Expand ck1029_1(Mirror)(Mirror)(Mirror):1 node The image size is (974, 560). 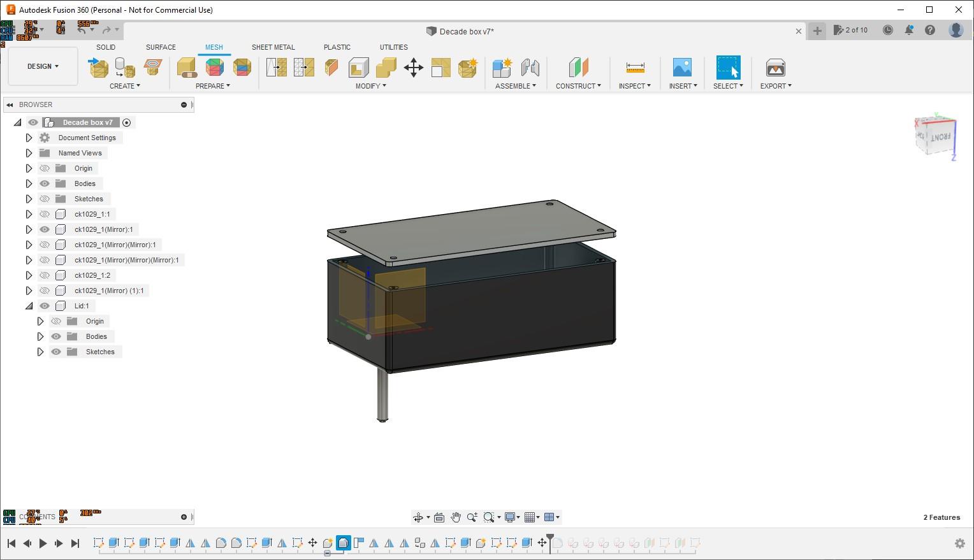click(x=29, y=260)
